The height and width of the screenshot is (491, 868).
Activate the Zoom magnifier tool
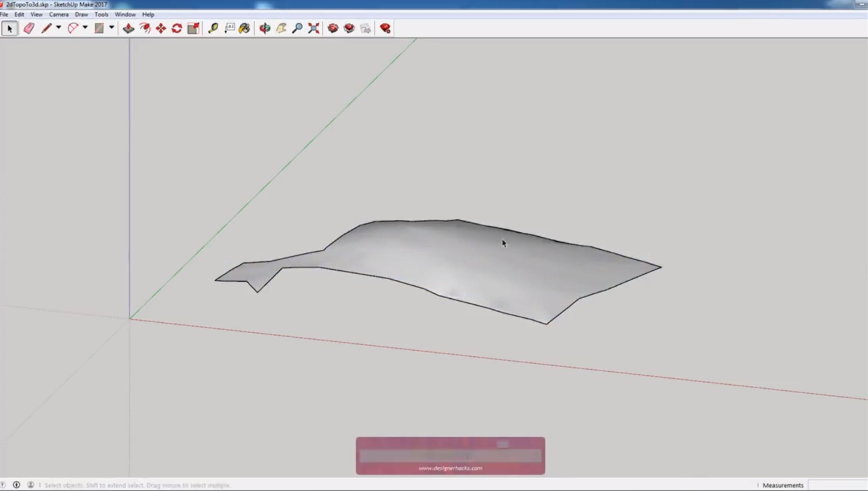(297, 28)
